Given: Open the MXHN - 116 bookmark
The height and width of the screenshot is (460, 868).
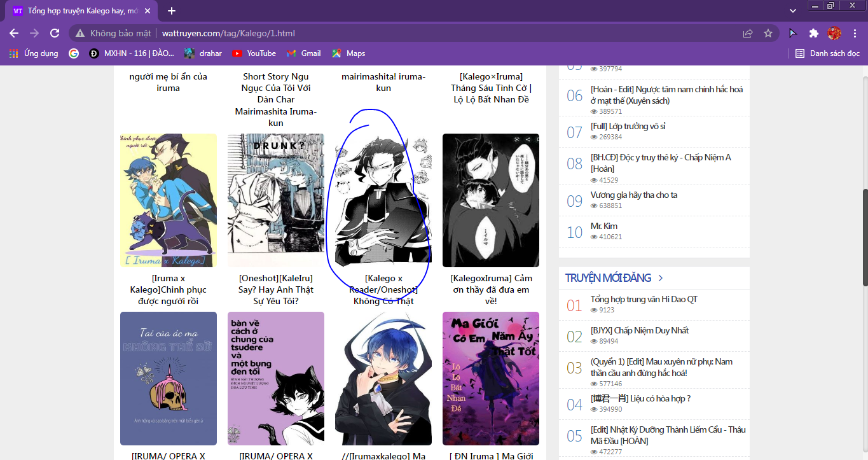Looking at the screenshot, I should (132, 53).
